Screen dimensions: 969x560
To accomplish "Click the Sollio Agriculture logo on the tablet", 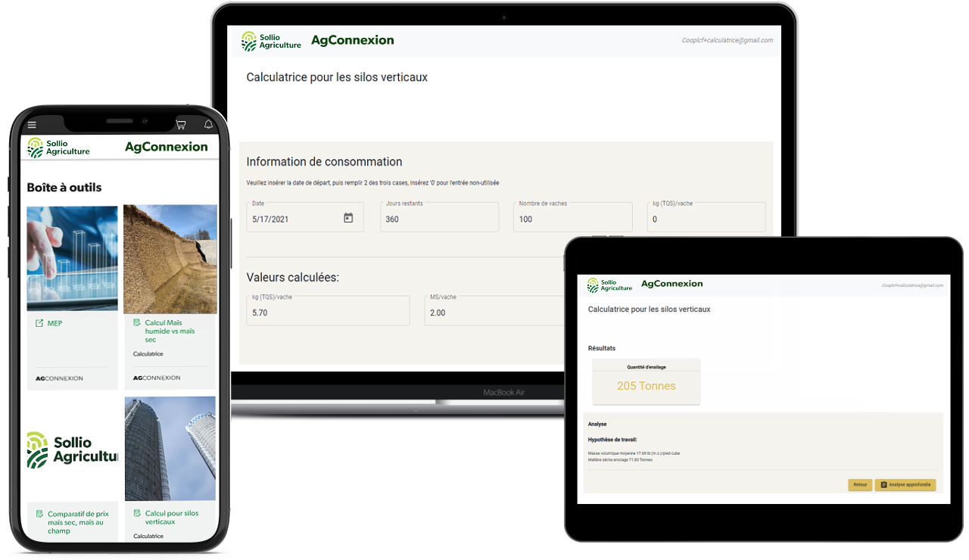I will tap(609, 285).
